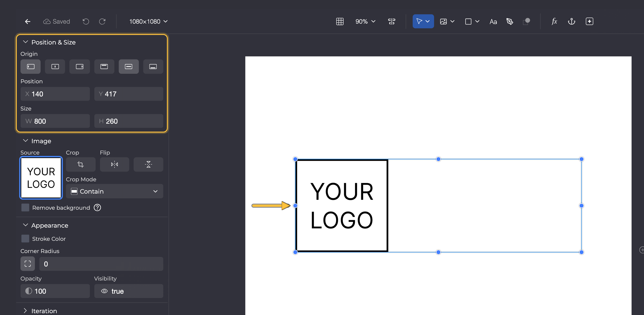Click the corner radius lock icon
Viewport: 644px width, 315px height.
coord(28,264)
